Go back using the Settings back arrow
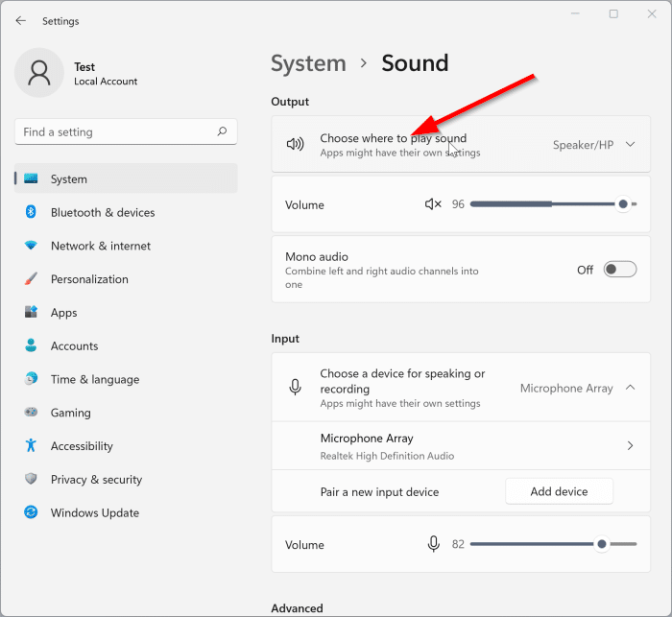 pyautogui.click(x=20, y=20)
